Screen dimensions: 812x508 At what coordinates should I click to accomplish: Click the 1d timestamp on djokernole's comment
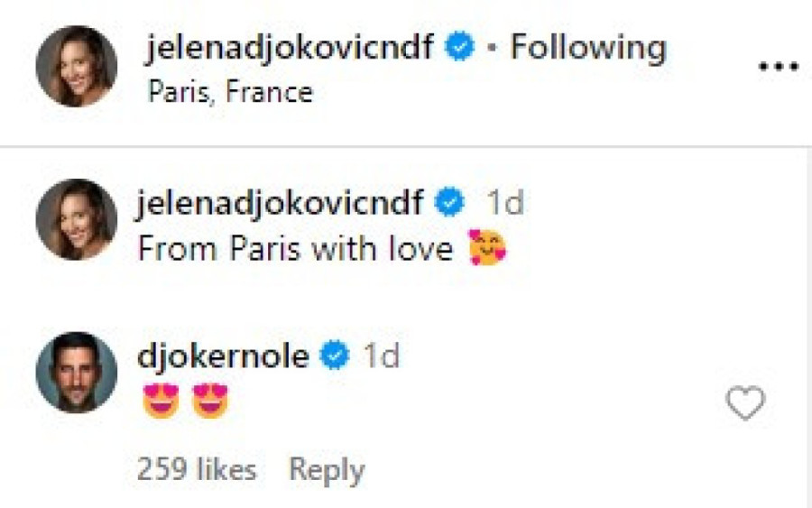coord(381,356)
